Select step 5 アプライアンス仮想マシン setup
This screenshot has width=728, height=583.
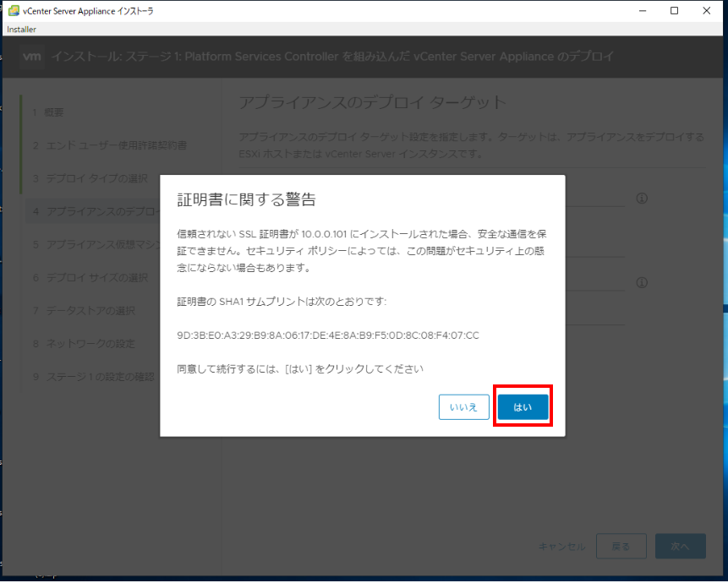pos(96,244)
